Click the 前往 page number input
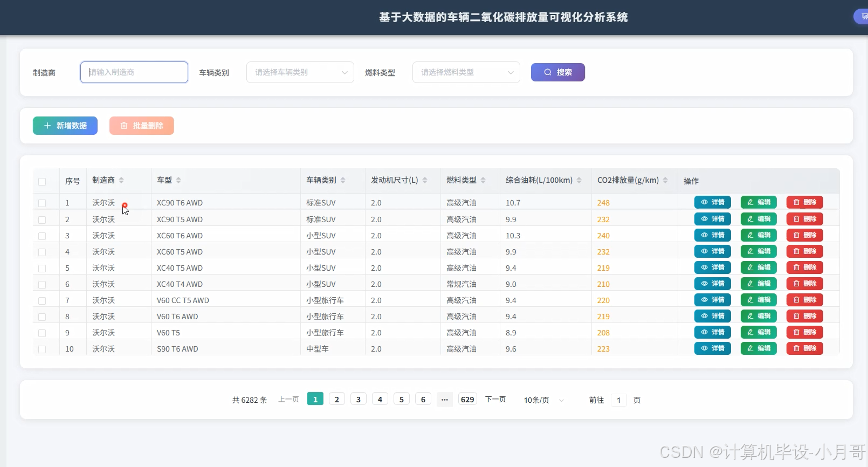The image size is (868, 467). click(619, 400)
